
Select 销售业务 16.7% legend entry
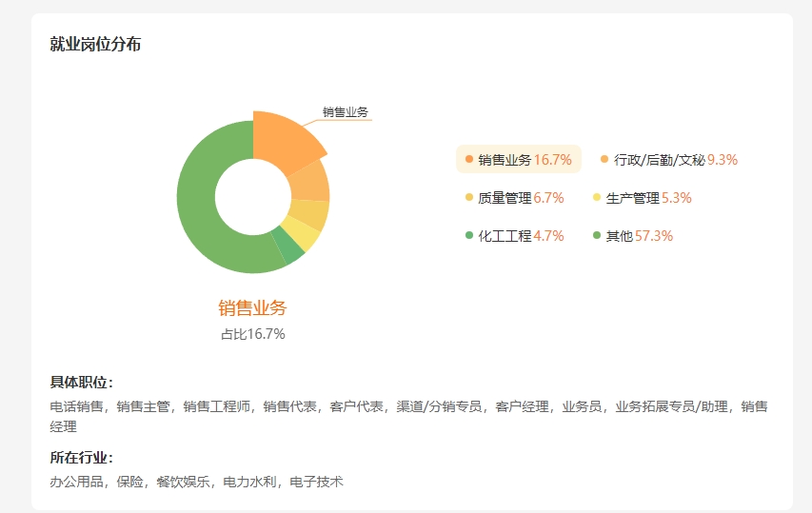tap(519, 160)
